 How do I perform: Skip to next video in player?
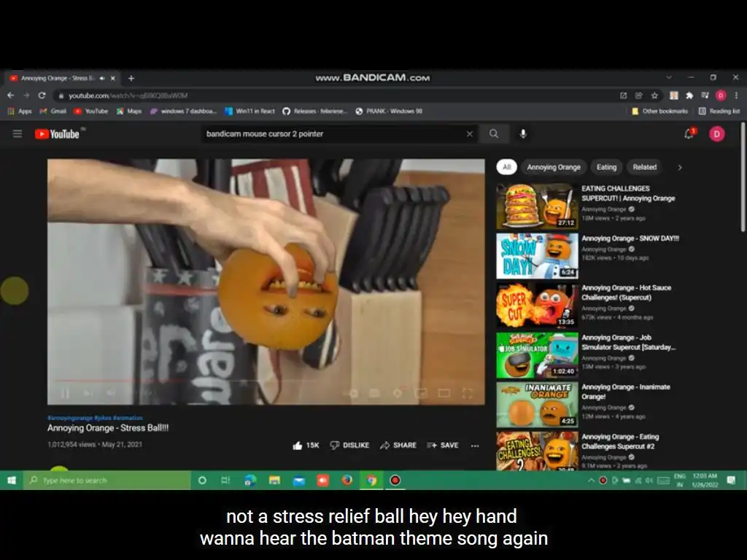click(x=88, y=393)
